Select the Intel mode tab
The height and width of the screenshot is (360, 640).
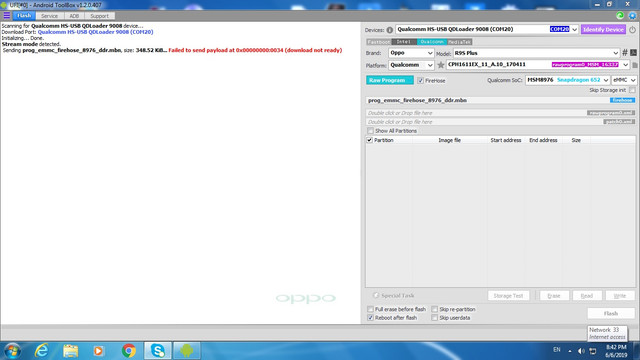click(x=404, y=42)
